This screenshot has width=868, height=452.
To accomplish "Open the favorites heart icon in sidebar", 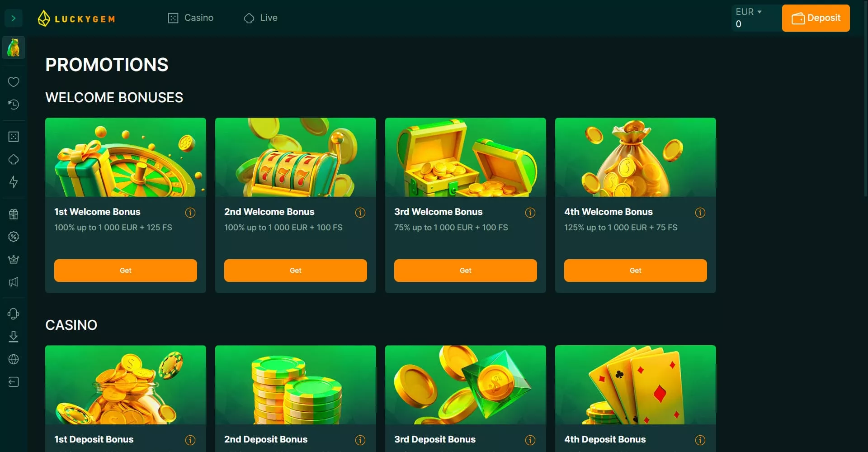I will click(x=14, y=82).
